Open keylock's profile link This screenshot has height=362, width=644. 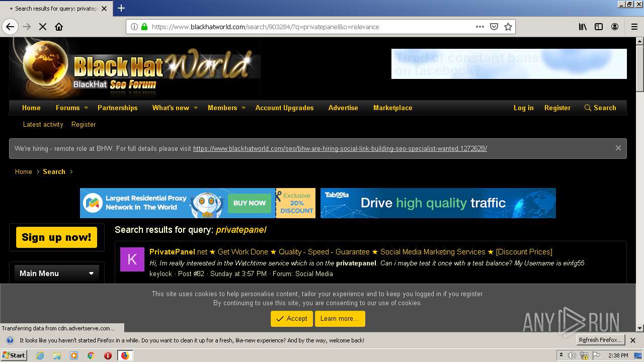pyautogui.click(x=160, y=274)
